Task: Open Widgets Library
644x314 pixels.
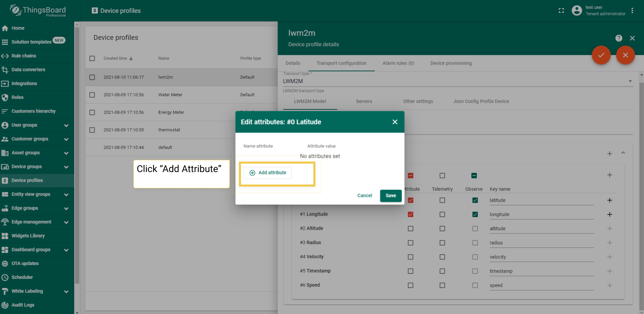Action: [37, 236]
